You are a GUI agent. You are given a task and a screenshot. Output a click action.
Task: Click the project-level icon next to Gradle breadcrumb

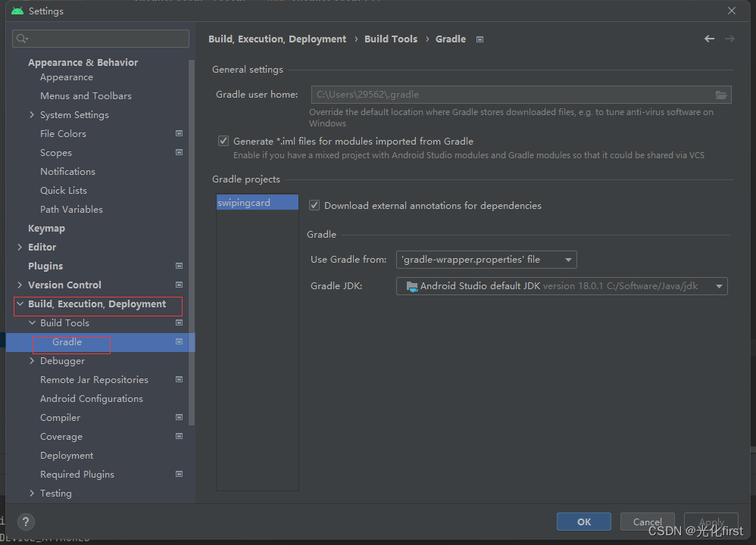[x=480, y=39]
